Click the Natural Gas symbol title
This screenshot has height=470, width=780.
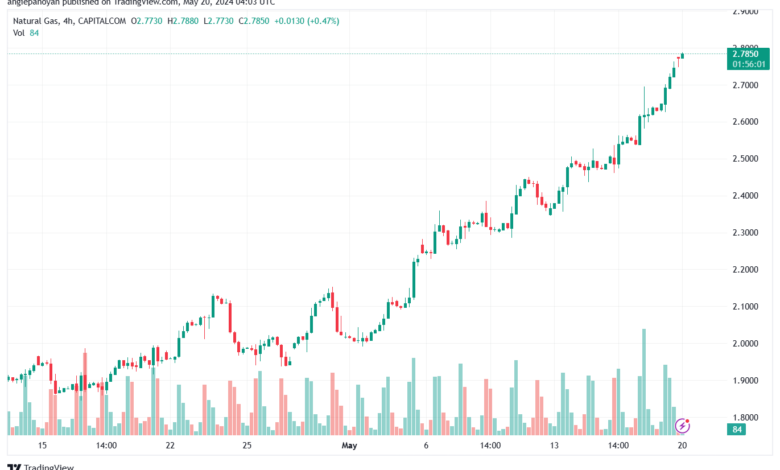tap(36, 21)
